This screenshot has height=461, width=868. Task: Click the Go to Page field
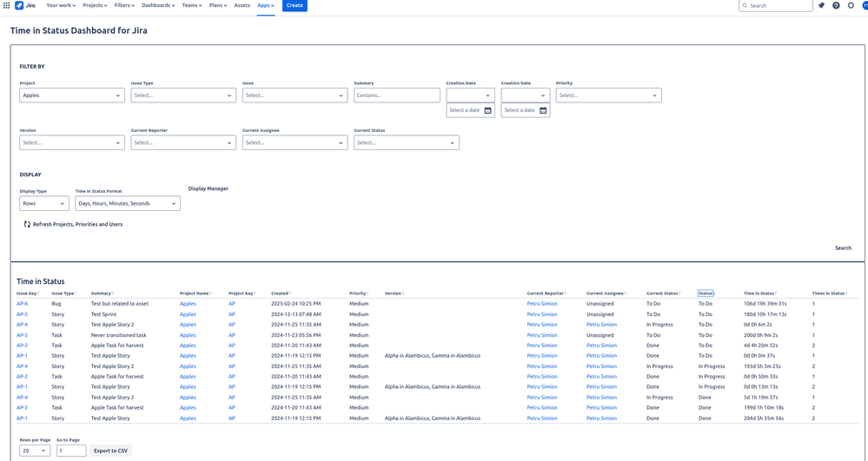click(71, 451)
